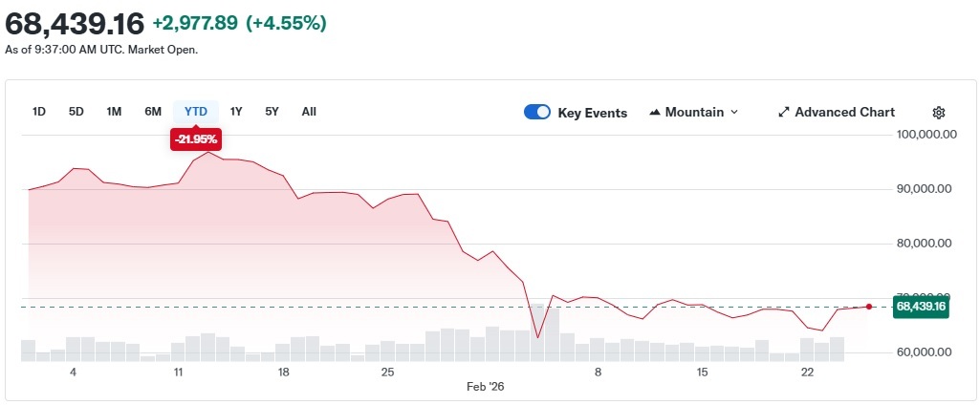980x405 pixels.
Task: Select the 1D time range tab
Action: click(39, 112)
